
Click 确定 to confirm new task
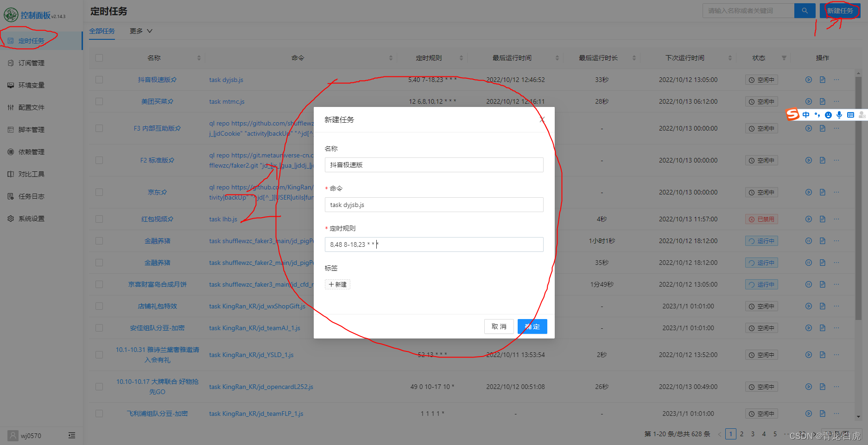(x=532, y=326)
